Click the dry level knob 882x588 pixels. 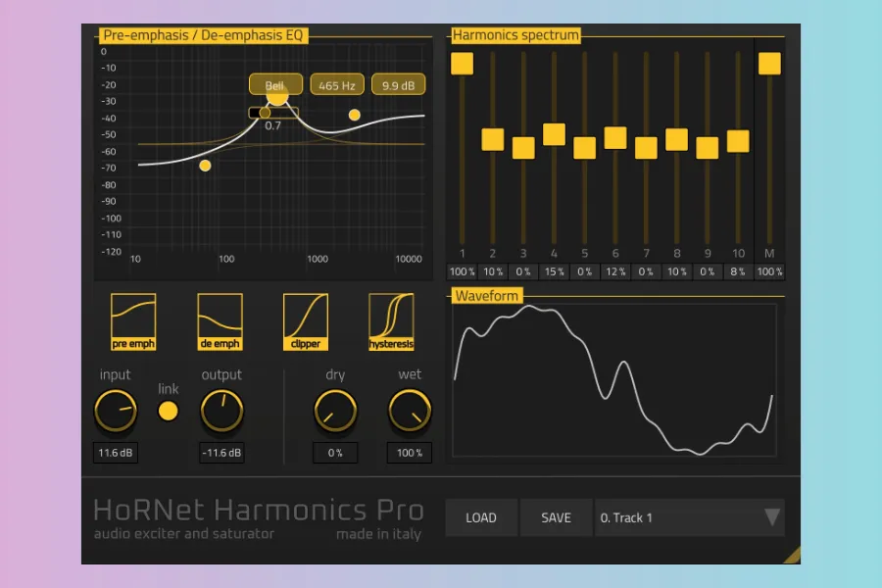[x=335, y=412]
